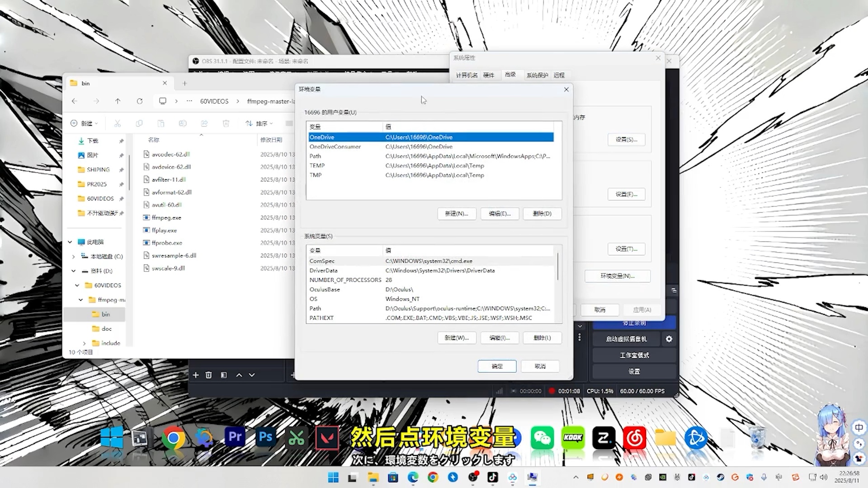Open the Sort dropdown in Explorer toolbar
Viewport: 868px width, 488px height.
click(259, 123)
